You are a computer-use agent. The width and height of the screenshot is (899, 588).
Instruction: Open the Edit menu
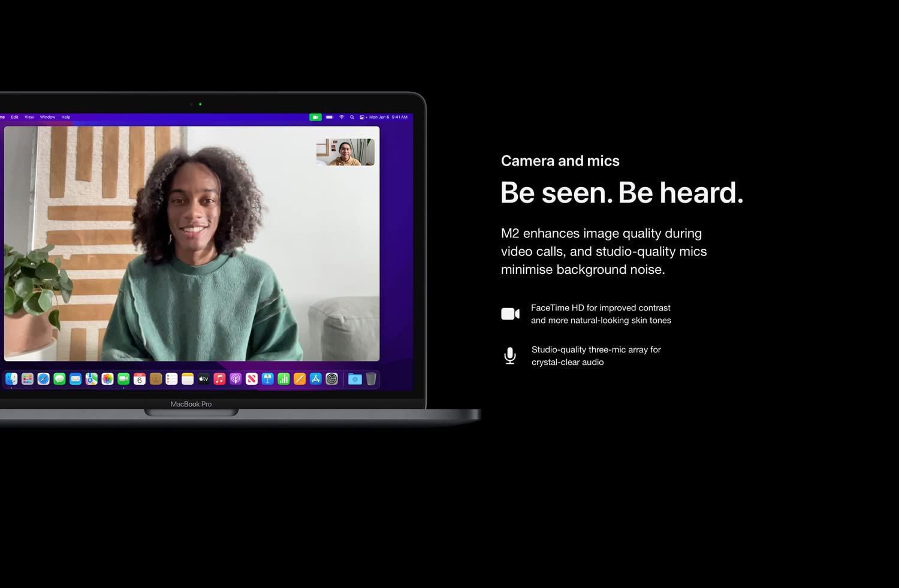click(14, 117)
